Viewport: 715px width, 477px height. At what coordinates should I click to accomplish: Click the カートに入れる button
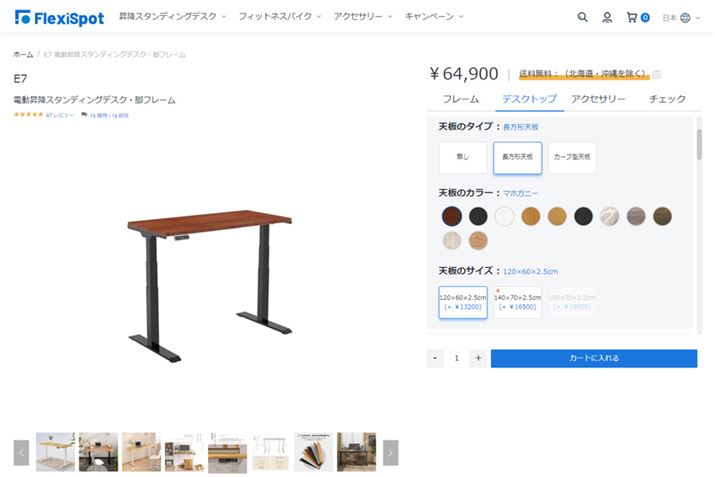click(593, 358)
